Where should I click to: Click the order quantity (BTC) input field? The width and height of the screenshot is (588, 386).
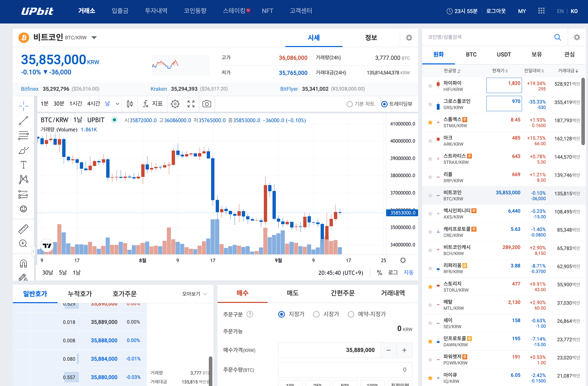(x=345, y=370)
